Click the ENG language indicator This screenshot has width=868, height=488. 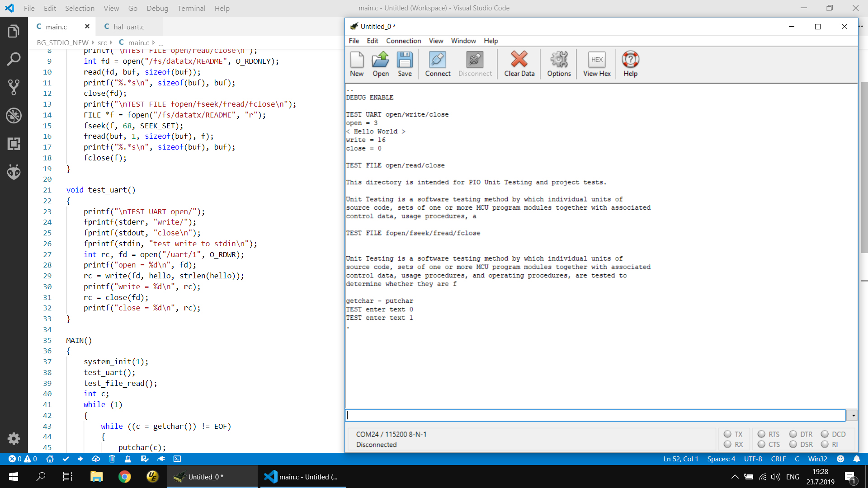[x=793, y=477]
